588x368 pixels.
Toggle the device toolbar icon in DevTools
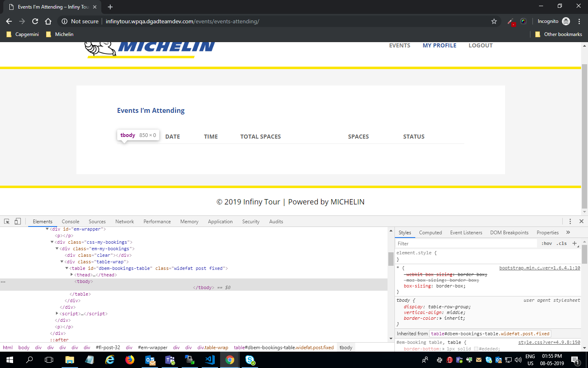18,221
